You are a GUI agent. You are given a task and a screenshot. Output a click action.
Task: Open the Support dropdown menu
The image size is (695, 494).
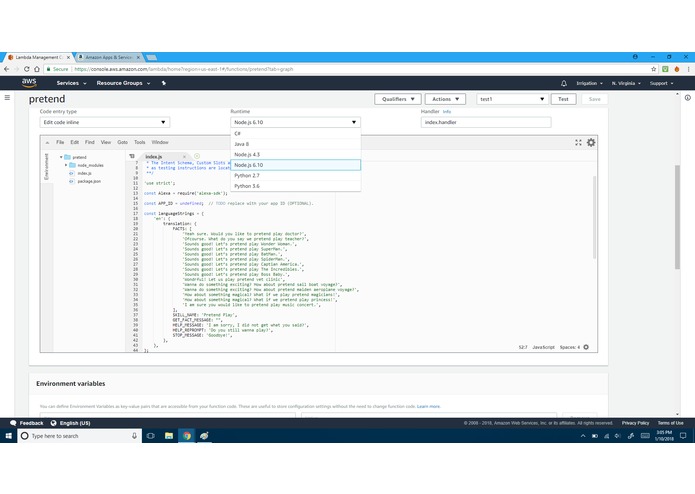[661, 83]
